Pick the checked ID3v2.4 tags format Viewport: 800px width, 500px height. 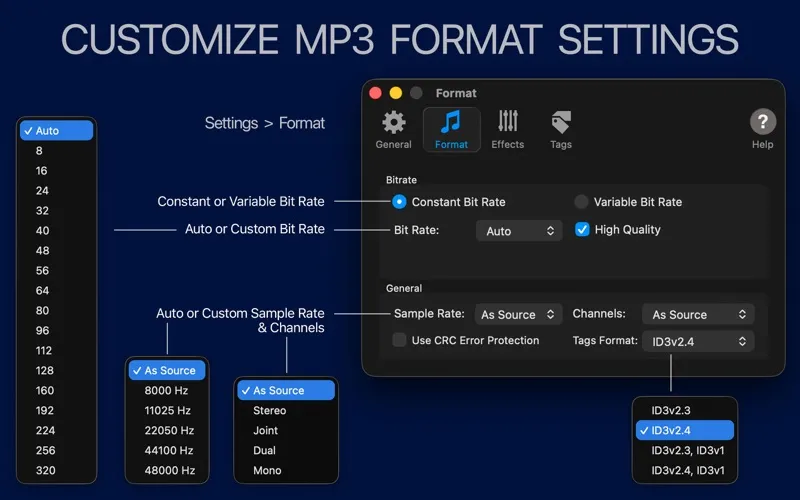click(685, 430)
